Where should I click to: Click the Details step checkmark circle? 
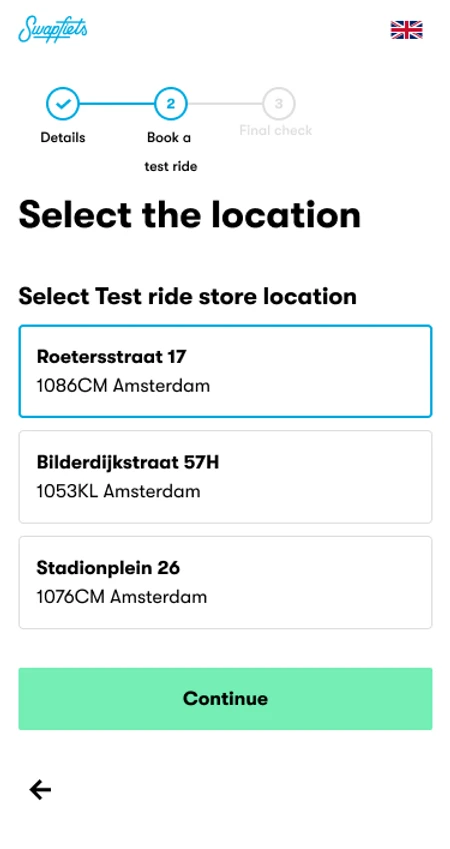(x=63, y=103)
